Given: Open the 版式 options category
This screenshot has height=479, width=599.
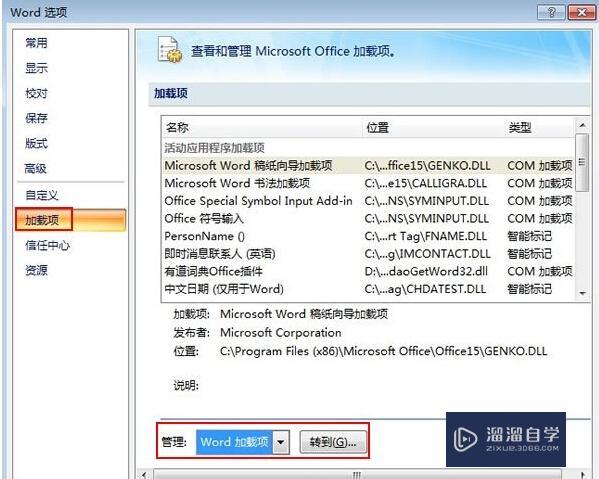Looking at the screenshot, I should [x=36, y=143].
